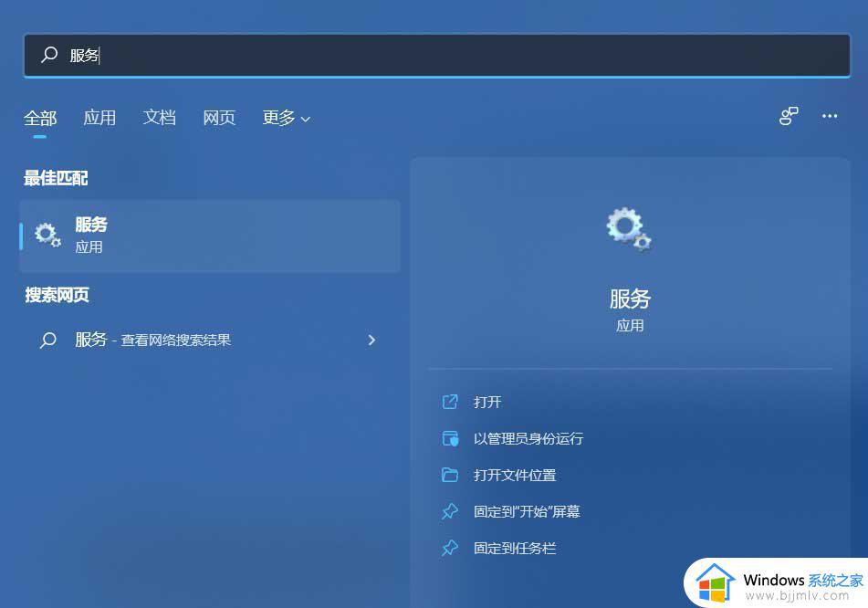Click the folder icon for file location
This screenshot has height=608, width=868.
click(450, 475)
